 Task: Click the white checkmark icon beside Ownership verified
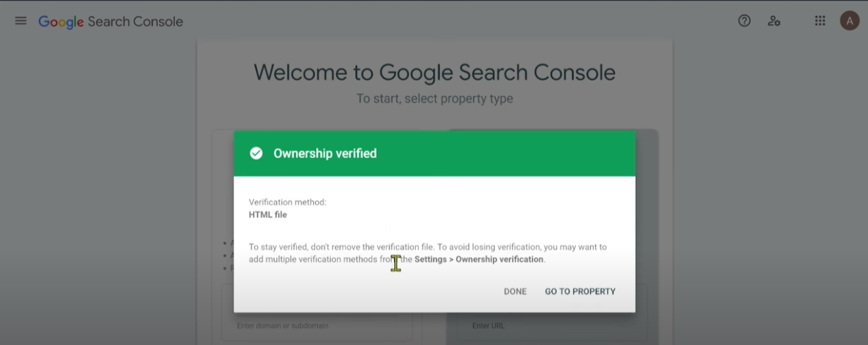click(x=256, y=153)
